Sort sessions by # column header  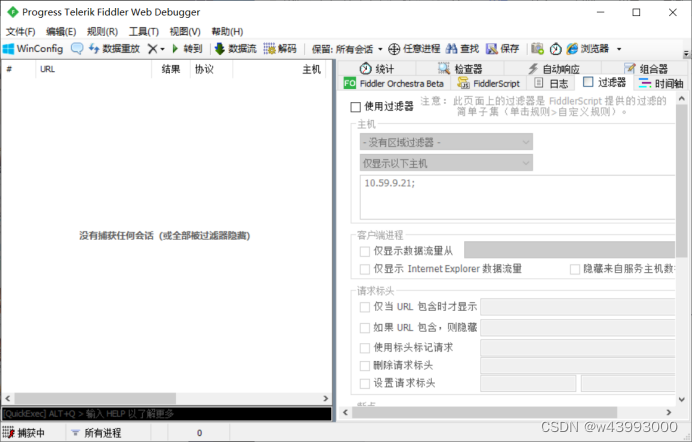[19, 69]
